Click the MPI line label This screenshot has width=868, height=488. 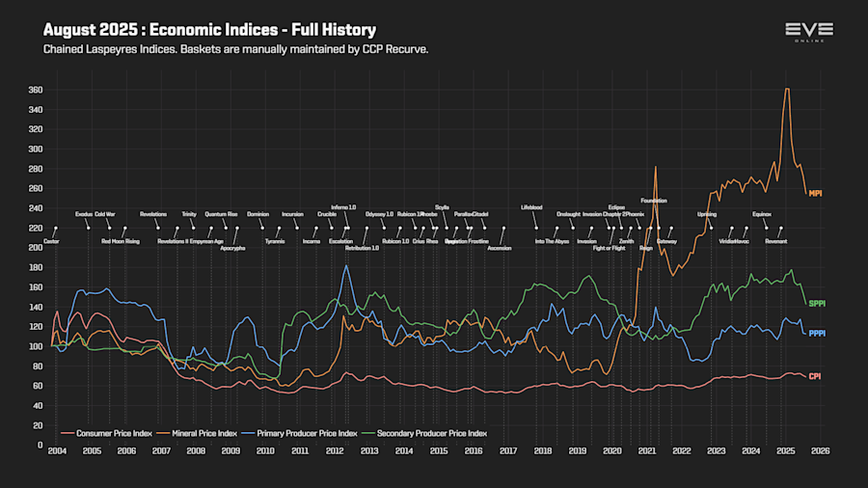(x=815, y=194)
